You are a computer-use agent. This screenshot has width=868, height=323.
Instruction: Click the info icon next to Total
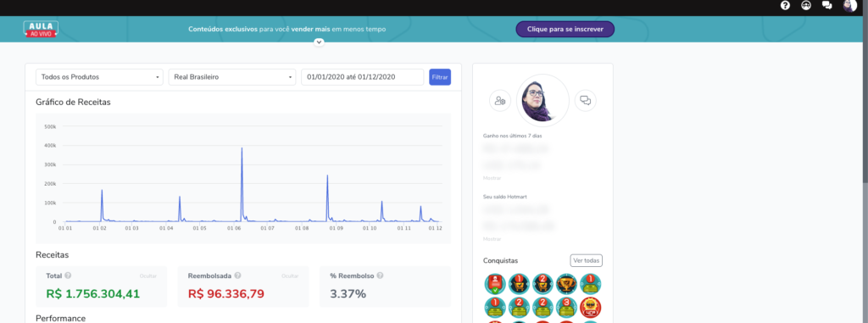[68, 276]
